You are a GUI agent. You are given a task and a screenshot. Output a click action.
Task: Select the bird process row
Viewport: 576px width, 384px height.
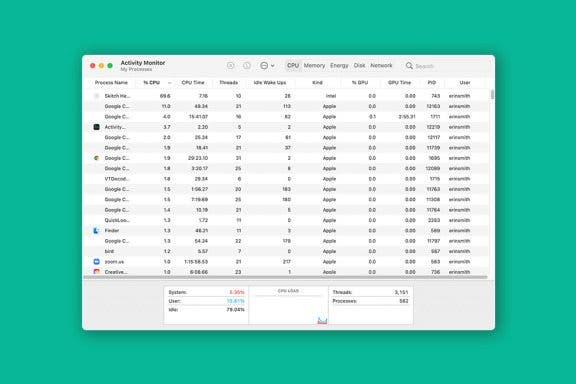286,251
